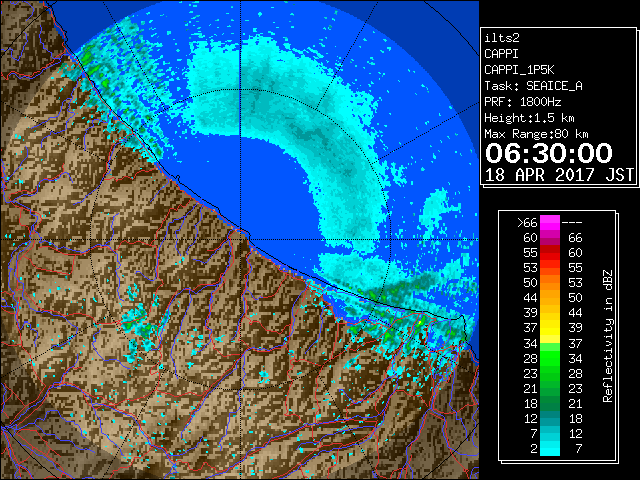Click the '>66' legend value

(527, 223)
